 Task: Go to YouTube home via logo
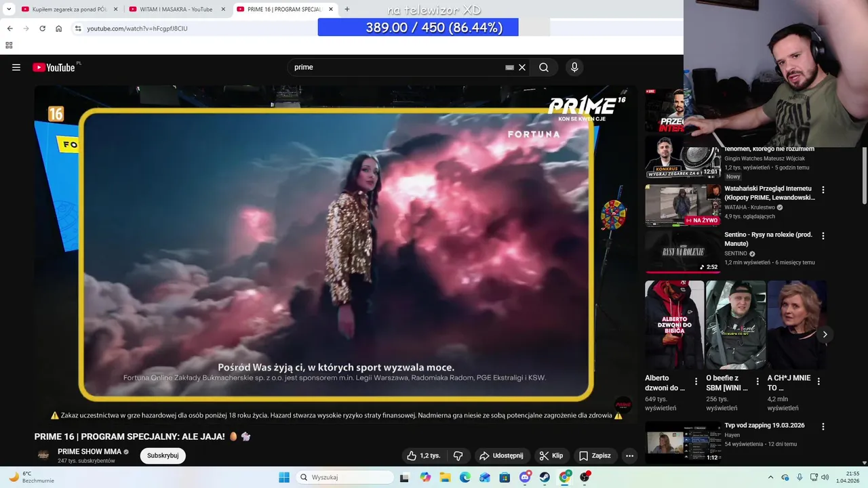54,67
